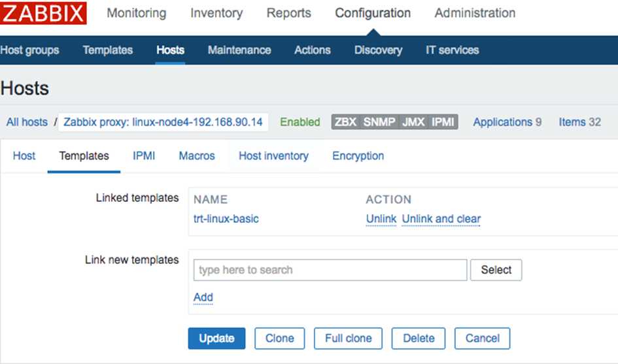
Task: Switch to the Host tab
Action: (24, 156)
